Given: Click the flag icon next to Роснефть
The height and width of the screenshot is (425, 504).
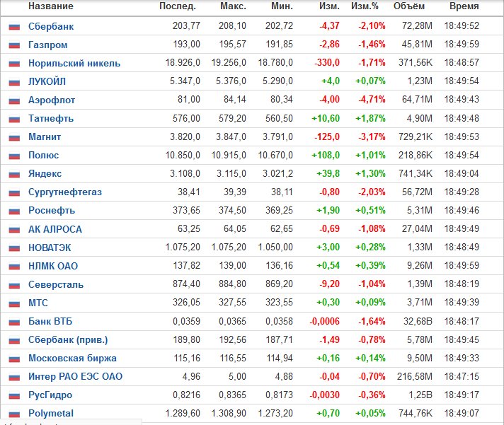Looking at the screenshot, I should [14, 211].
